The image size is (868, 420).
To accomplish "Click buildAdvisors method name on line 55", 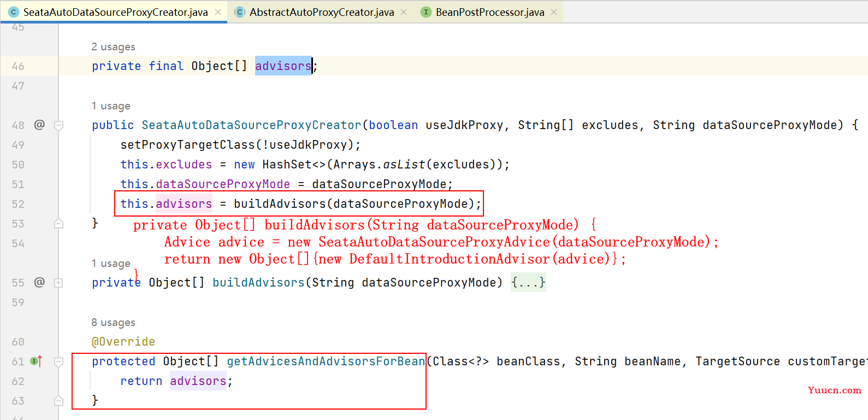I will pos(258,283).
